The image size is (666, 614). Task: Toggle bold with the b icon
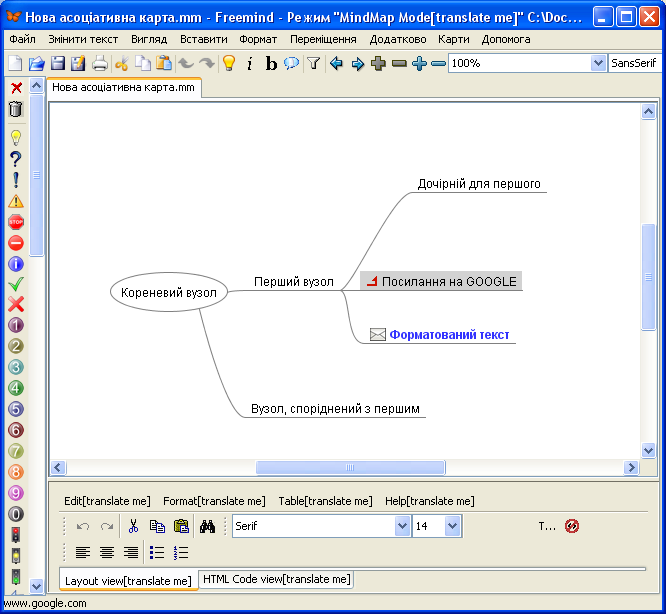tap(271, 63)
